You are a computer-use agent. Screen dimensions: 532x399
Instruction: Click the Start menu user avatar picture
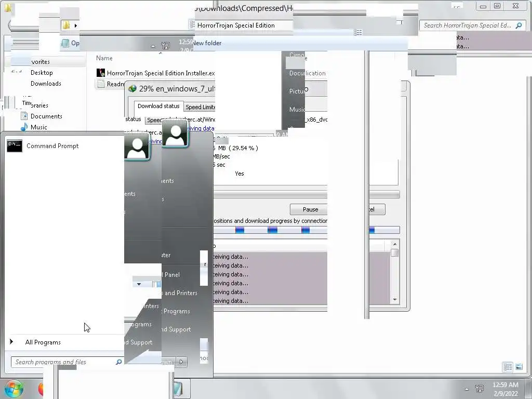(175, 134)
